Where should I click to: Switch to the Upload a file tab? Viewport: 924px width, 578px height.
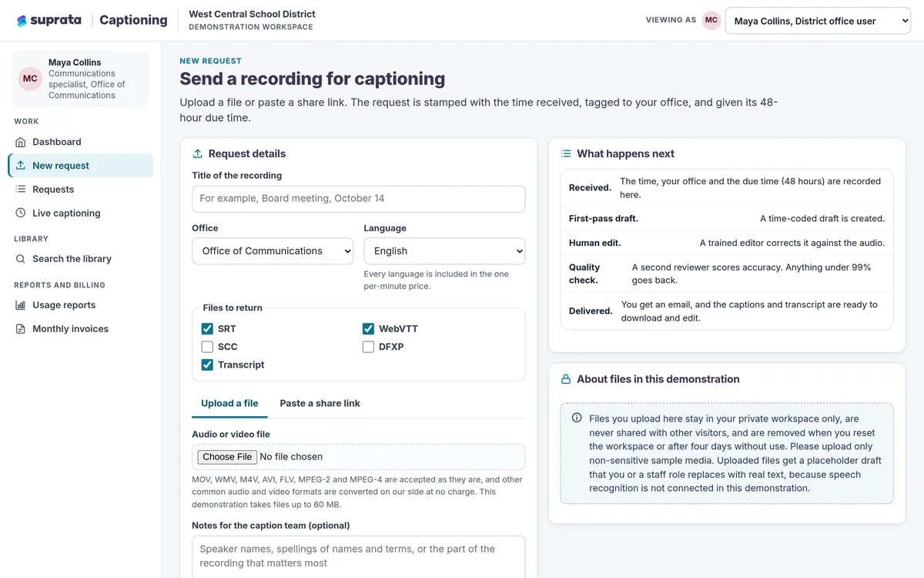(229, 403)
